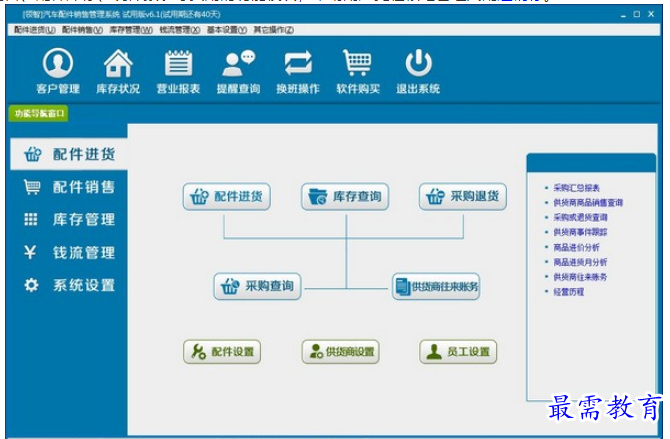Click 退出系统 power icon
This screenshot has height=439, width=670.
click(x=418, y=71)
